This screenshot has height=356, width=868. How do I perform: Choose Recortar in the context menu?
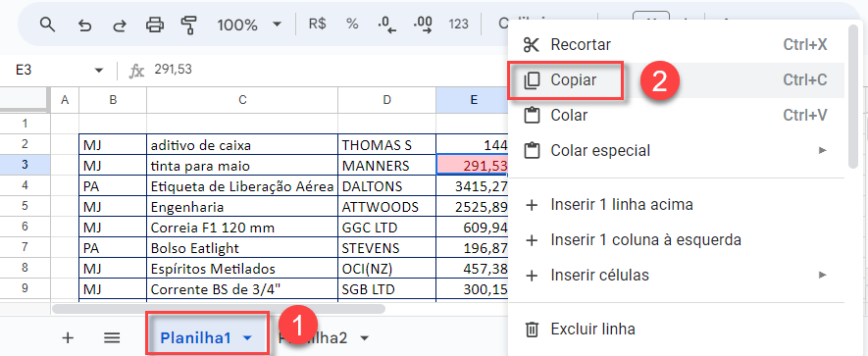pos(677,45)
